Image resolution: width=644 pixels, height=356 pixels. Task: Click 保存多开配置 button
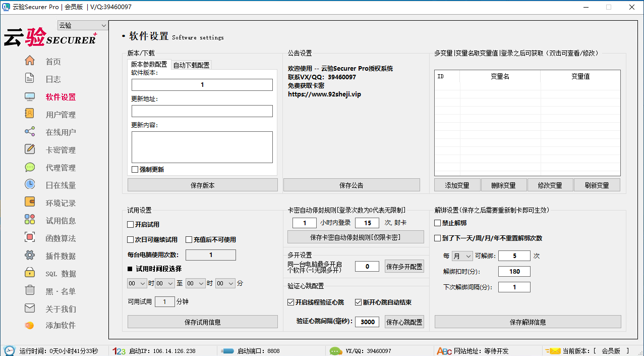pos(404,266)
